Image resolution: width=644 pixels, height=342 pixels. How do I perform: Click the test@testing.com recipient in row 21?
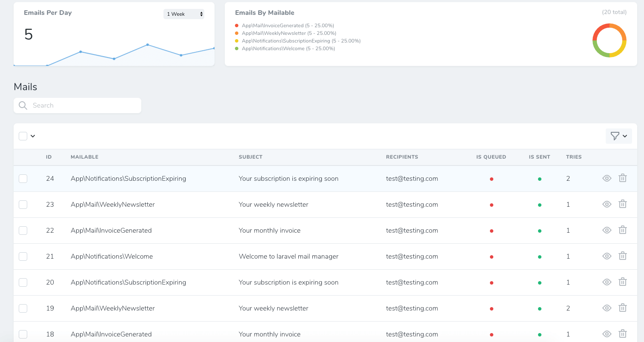(412, 256)
